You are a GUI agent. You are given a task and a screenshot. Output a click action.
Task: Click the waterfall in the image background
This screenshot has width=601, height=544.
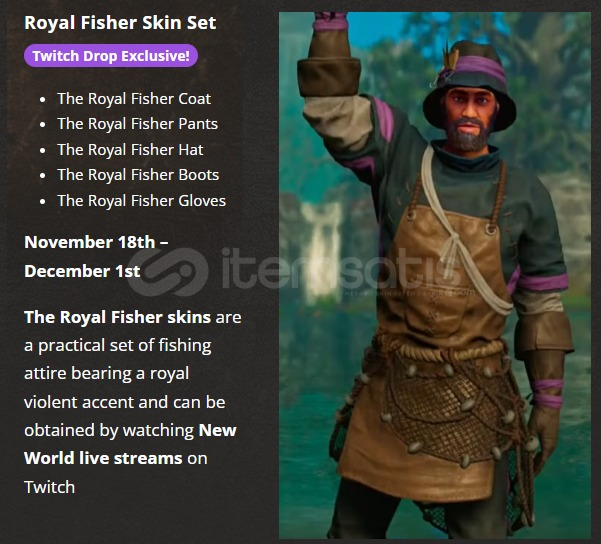pyautogui.click(x=321, y=251)
